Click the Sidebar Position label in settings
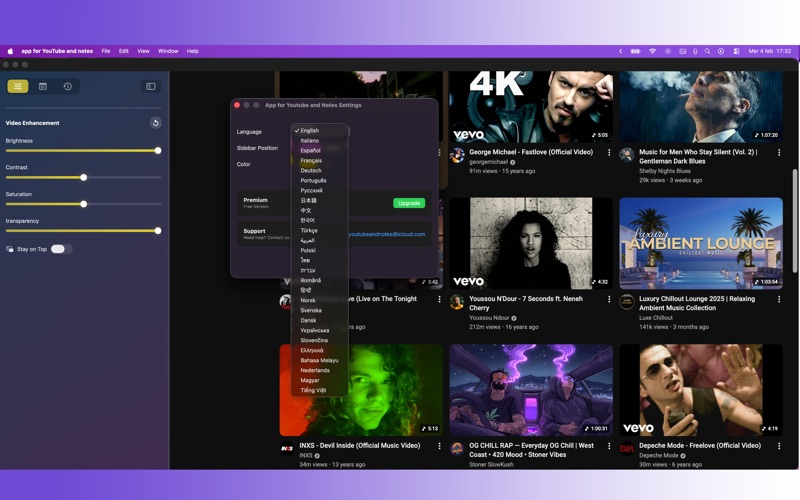 pyautogui.click(x=257, y=148)
